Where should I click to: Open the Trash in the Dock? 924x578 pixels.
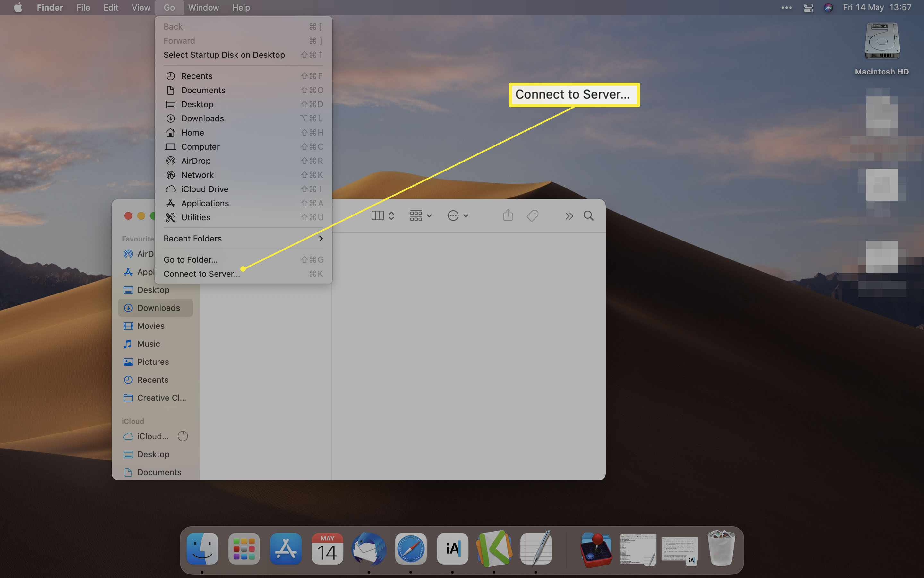tap(721, 548)
